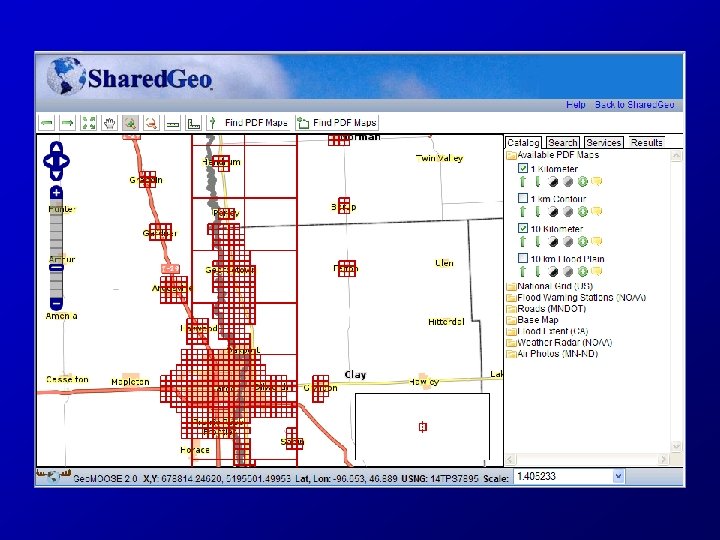Expand the Air Photos (MN-ND) folder
Viewport: 720px width, 540px height.
point(511,354)
